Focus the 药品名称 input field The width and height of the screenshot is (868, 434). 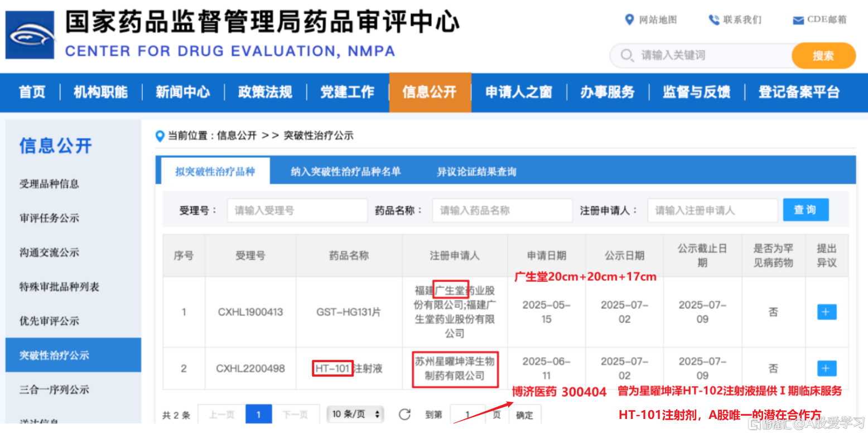click(x=502, y=210)
